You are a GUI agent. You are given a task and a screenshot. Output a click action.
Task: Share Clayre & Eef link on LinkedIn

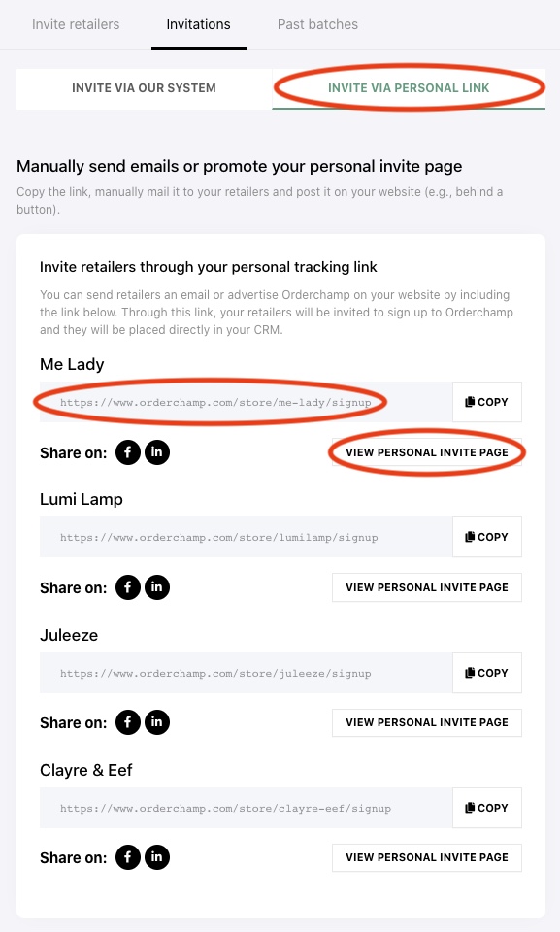(x=157, y=857)
